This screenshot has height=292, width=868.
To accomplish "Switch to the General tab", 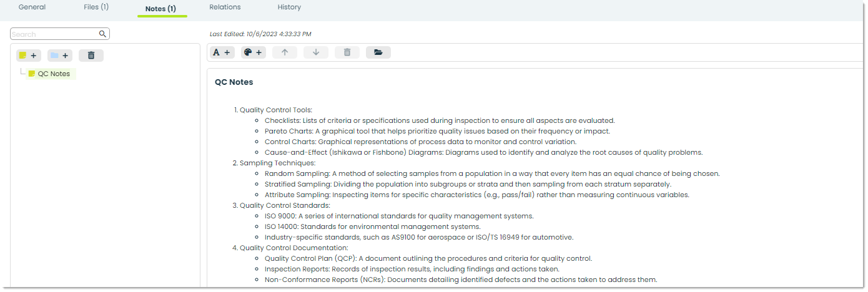I will pyautogui.click(x=32, y=7).
